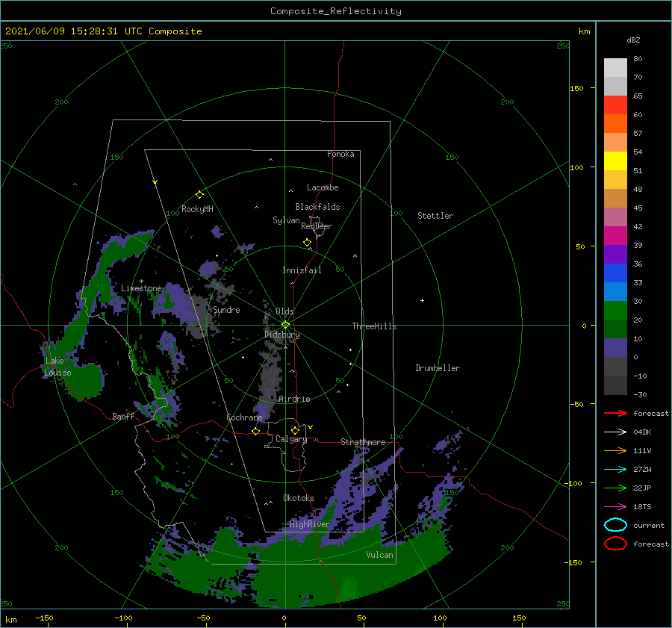Click the Lacombe city label
Screen dimensions: 672x628
click(x=323, y=187)
